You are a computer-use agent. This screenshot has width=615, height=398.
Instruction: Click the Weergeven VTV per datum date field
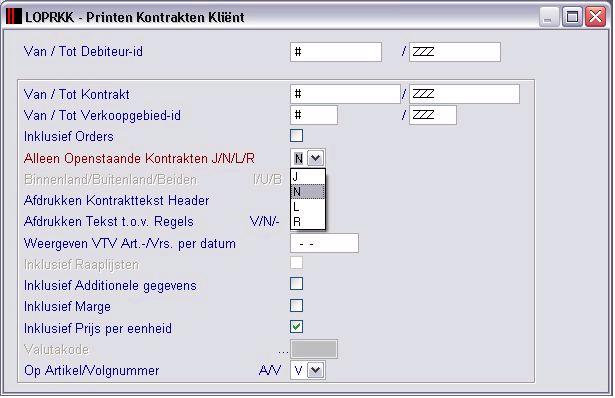(x=324, y=244)
